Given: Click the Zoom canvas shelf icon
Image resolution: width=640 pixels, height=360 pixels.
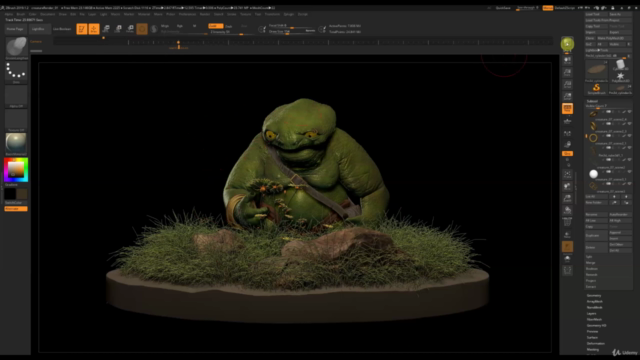Looking at the screenshot, I should [567, 73].
